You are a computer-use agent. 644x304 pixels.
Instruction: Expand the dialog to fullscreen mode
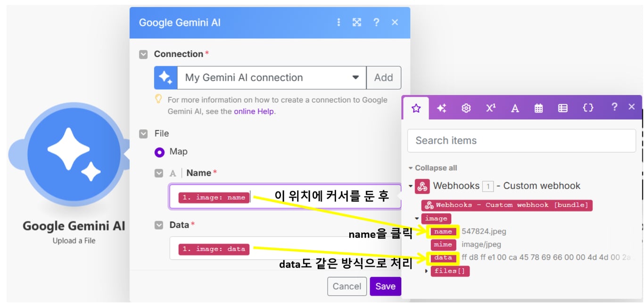[x=357, y=22]
